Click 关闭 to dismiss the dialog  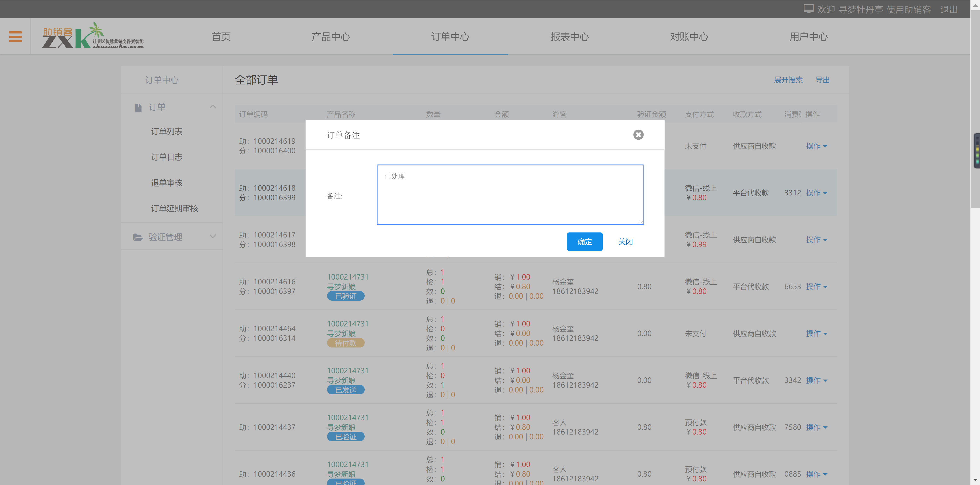625,242
